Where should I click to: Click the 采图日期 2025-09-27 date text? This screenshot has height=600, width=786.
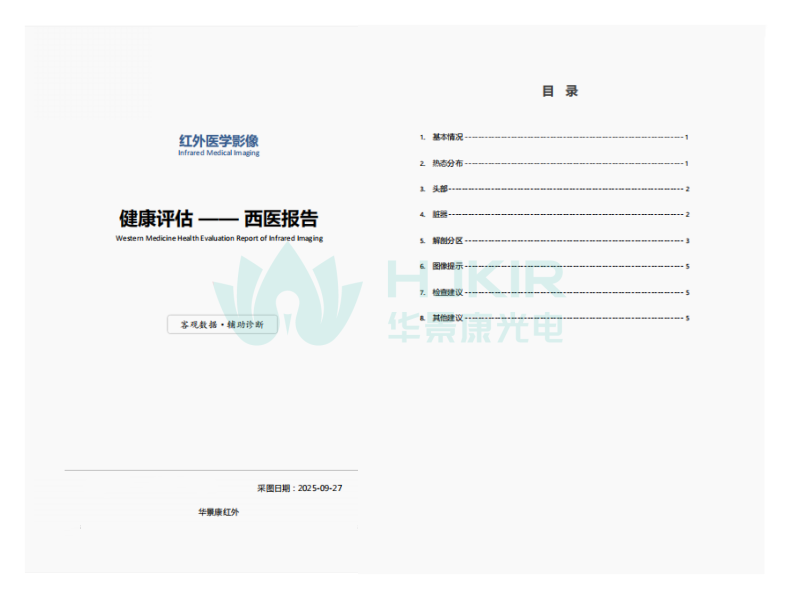pyautogui.click(x=299, y=488)
